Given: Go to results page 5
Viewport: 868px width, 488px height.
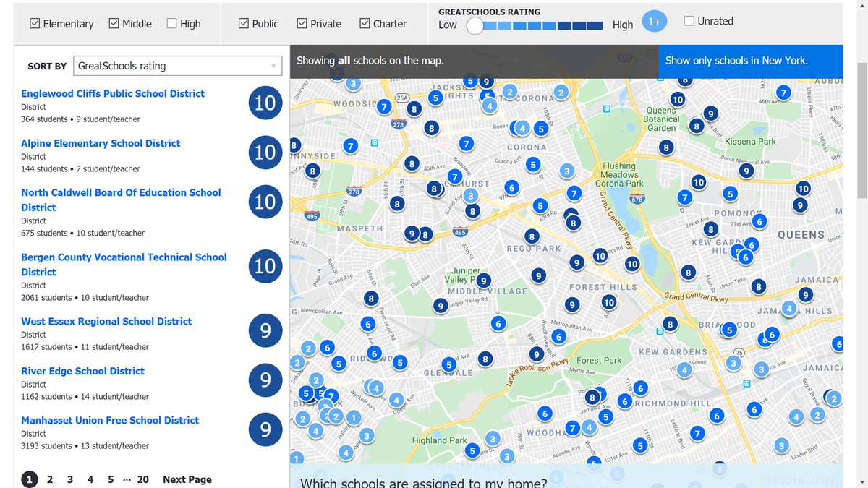Looking at the screenshot, I should pos(111,479).
